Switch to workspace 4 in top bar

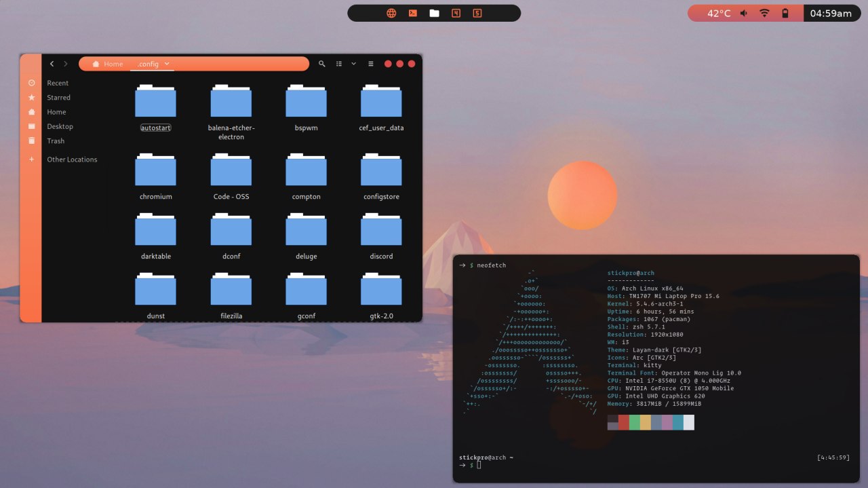456,13
